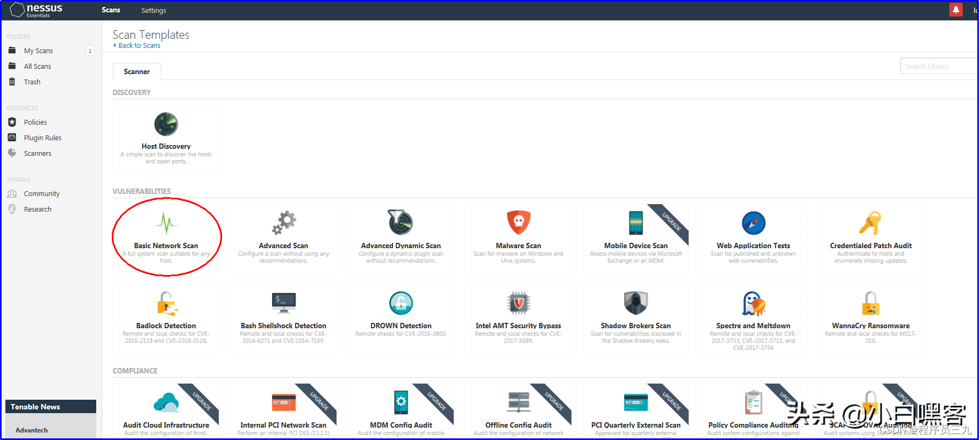Select the DROWN Detection lock icon
The height and width of the screenshot is (440, 980).
click(401, 303)
